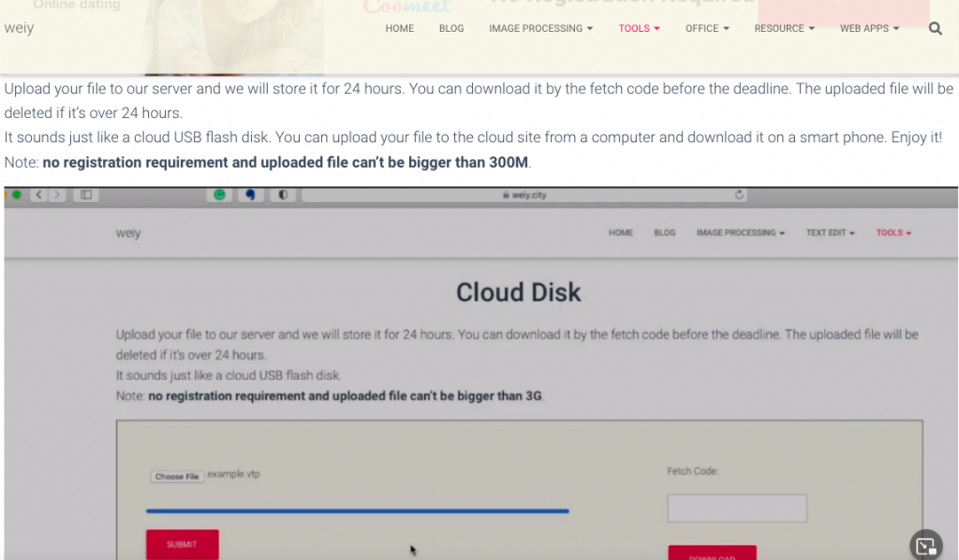Viewport: 959px width, 560px height.
Task: Toggle Safari sidebar icon in embedded browser
Action: point(86,195)
